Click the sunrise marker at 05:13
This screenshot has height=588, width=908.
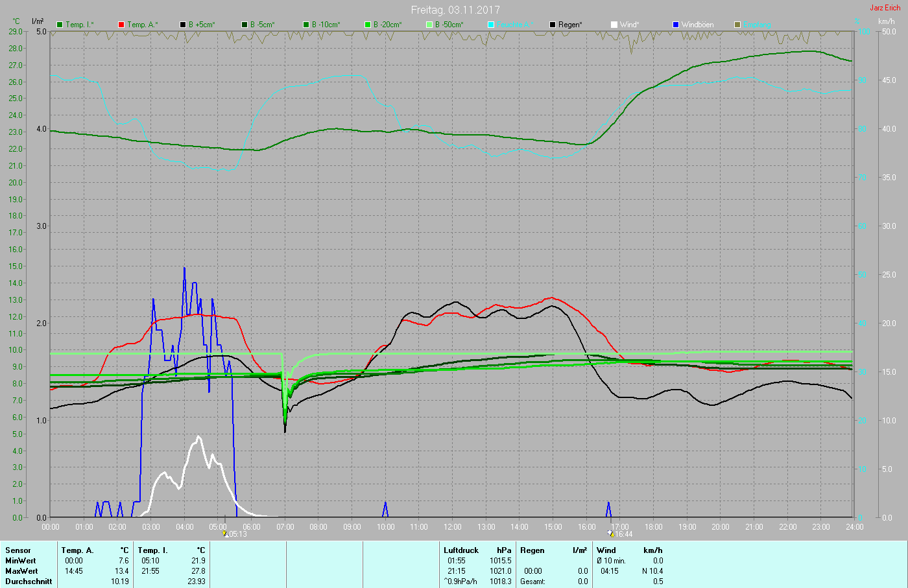coord(225,534)
